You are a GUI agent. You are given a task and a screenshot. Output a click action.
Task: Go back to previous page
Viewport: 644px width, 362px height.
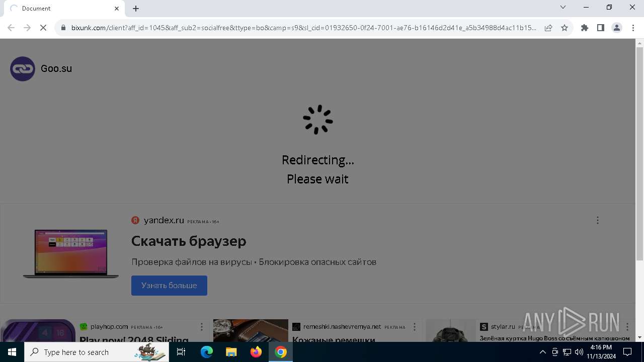click(x=11, y=28)
